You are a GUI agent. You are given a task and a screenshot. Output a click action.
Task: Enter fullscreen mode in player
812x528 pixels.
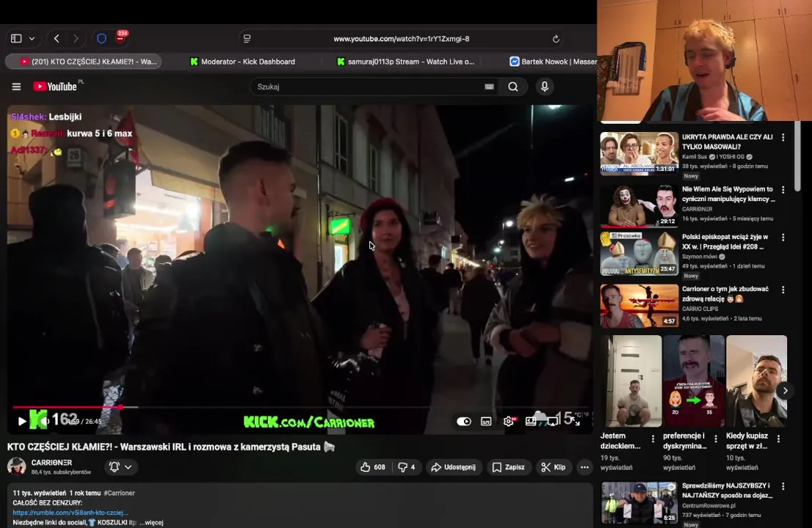tap(576, 421)
